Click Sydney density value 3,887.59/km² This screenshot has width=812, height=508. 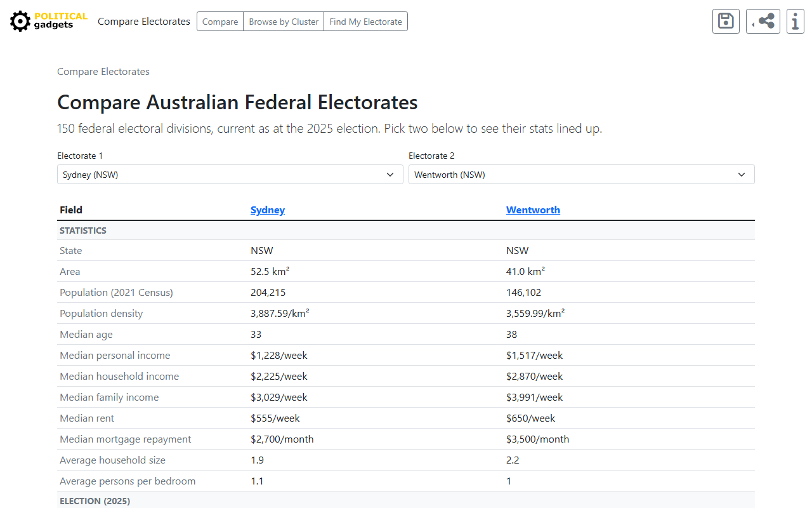280,314
